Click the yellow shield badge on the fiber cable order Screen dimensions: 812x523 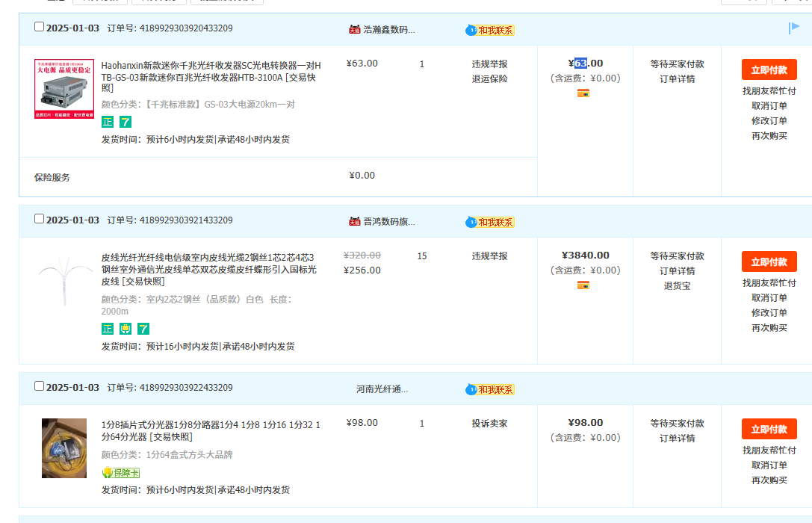point(125,329)
